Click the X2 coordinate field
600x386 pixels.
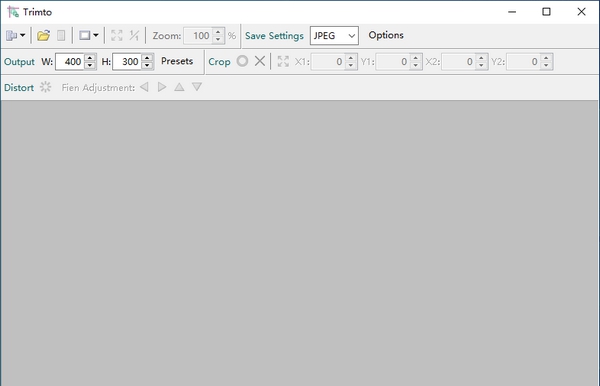pos(458,62)
